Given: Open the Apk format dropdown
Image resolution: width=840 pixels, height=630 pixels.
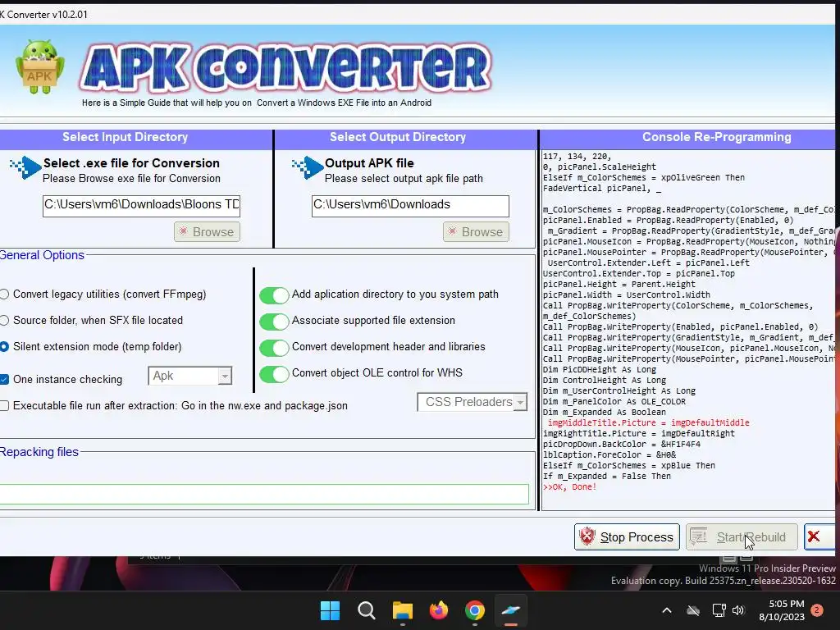Looking at the screenshot, I should coord(189,376).
